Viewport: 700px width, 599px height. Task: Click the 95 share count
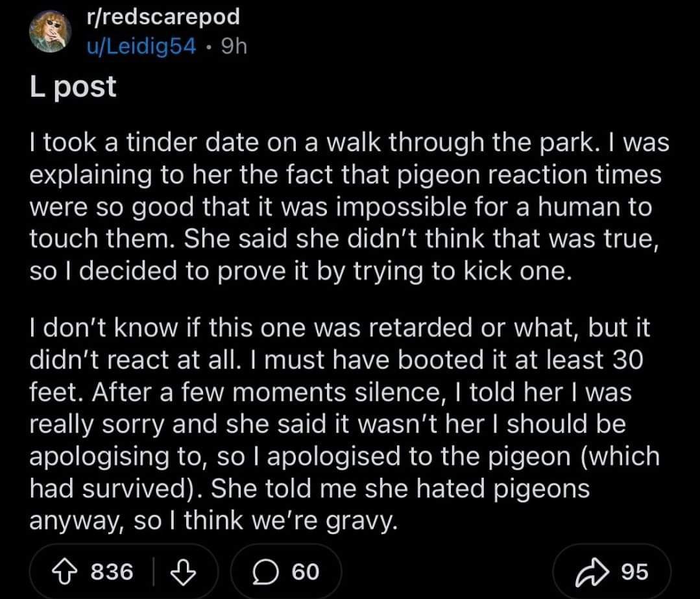(634, 572)
